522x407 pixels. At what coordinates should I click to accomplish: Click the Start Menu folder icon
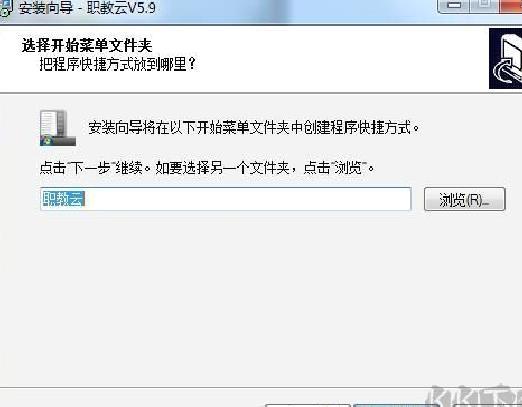click(x=58, y=128)
